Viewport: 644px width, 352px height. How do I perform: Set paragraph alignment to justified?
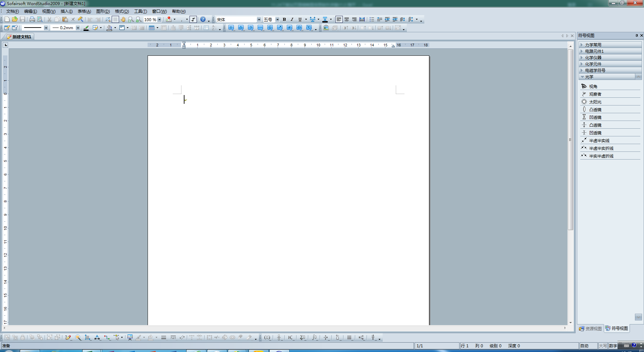coord(362,19)
